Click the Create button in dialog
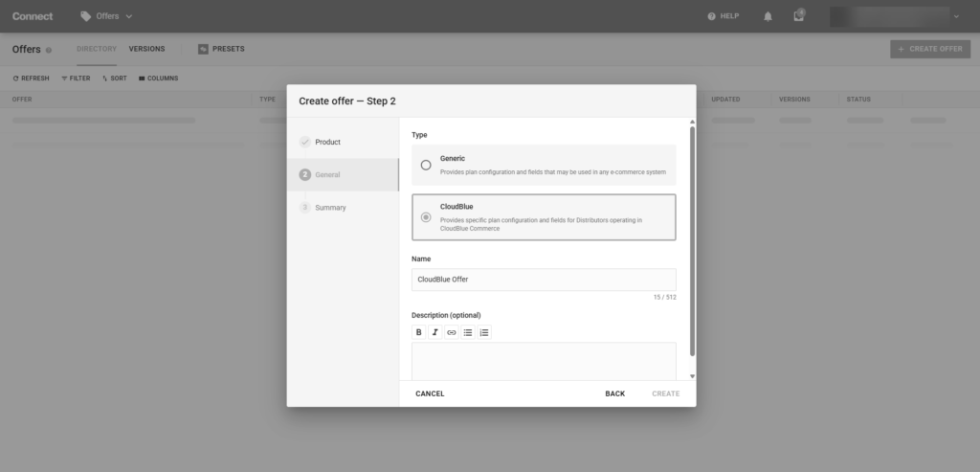This screenshot has height=472, width=980. click(x=666, y=393)
